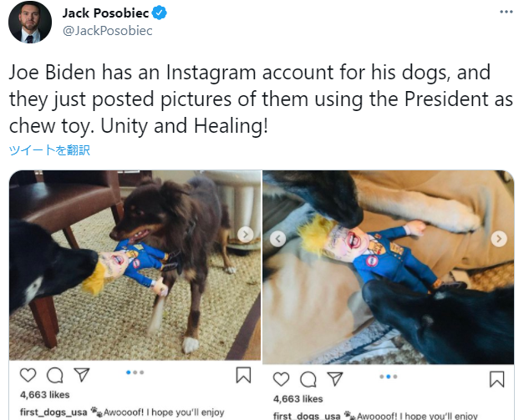Viewport: 524px width, 420px height.
Task: Bookmark the left Instagram post
Action: (243, 375)
